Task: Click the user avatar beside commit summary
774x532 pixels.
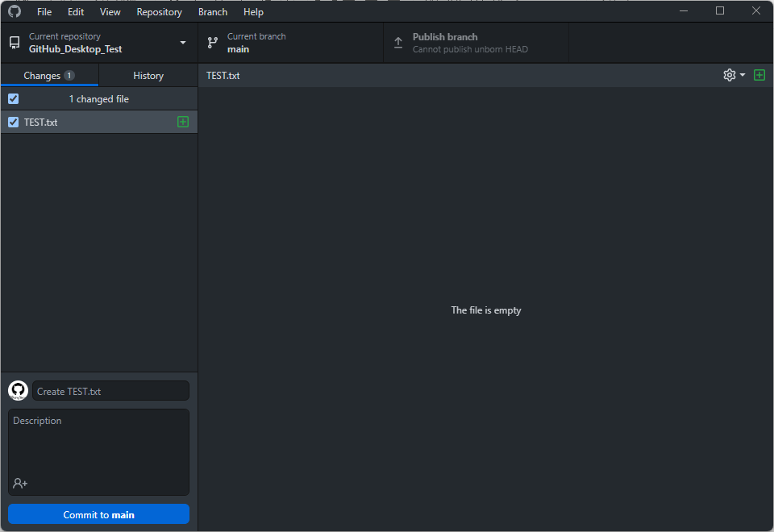Action: [19, 391]
